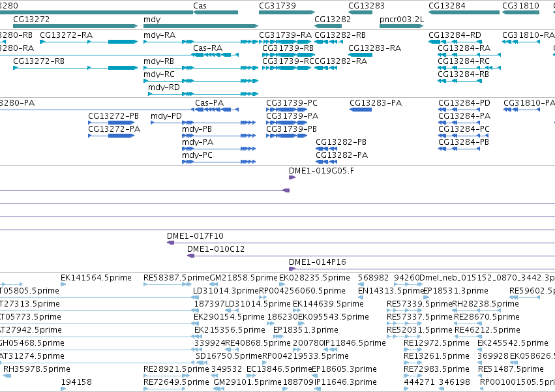This screenshot has height=392, width=555.
Task: Click the CG13272-RB transcript label
Action: click(x=39, y=61)
